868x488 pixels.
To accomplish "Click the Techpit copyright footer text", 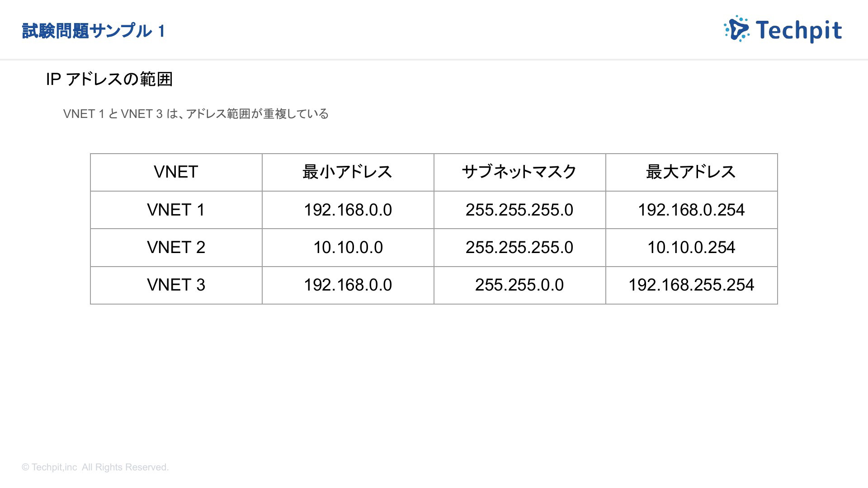I will (x=95, y=467).
